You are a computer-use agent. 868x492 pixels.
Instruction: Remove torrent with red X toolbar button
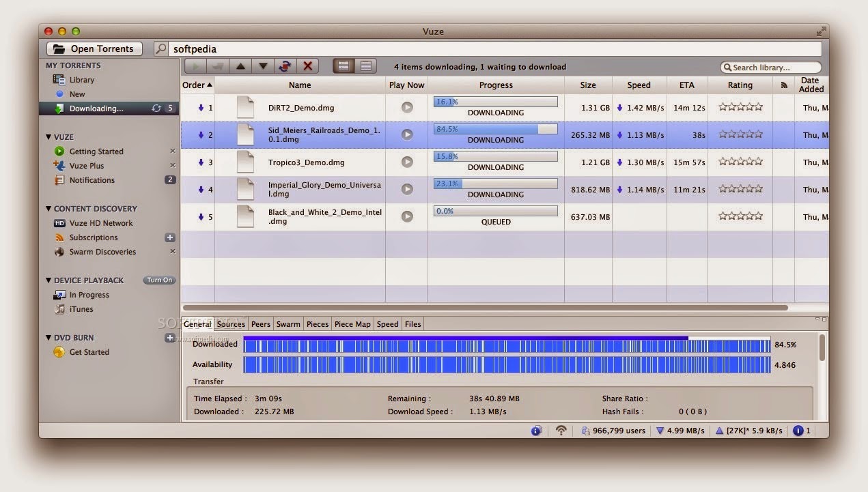tap(308, 66)
